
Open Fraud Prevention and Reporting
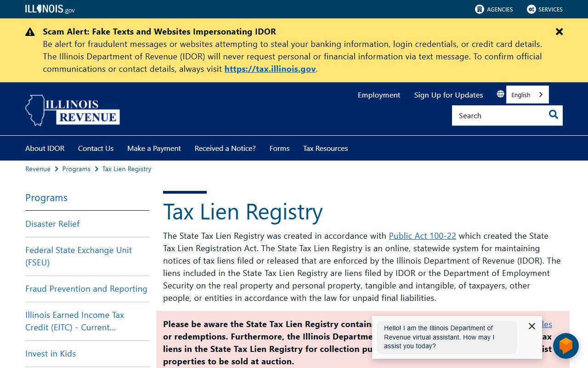coord(86,289)
